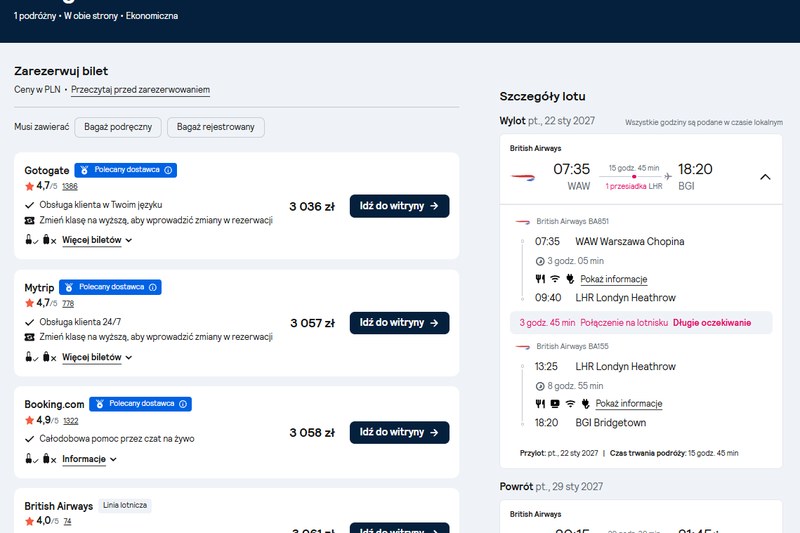
Task: Click Mytrip ticket change icon
Action: [30, 337]
